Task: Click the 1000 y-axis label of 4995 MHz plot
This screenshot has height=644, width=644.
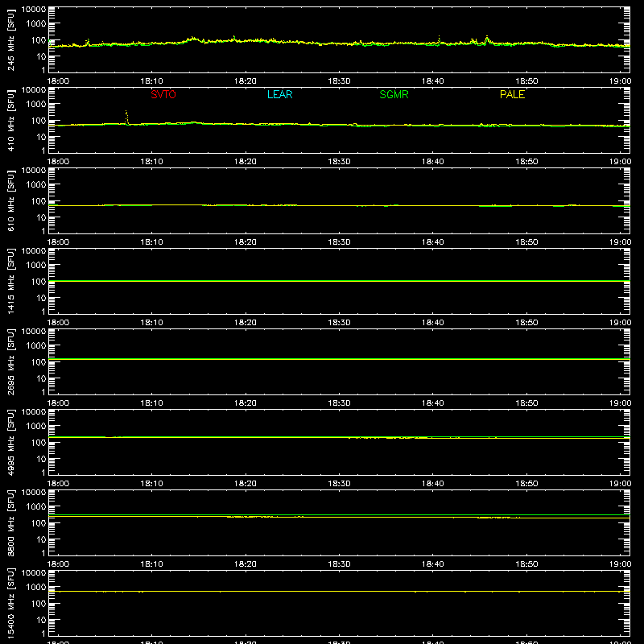Action: pyautogui.click(x=36, y=427)
